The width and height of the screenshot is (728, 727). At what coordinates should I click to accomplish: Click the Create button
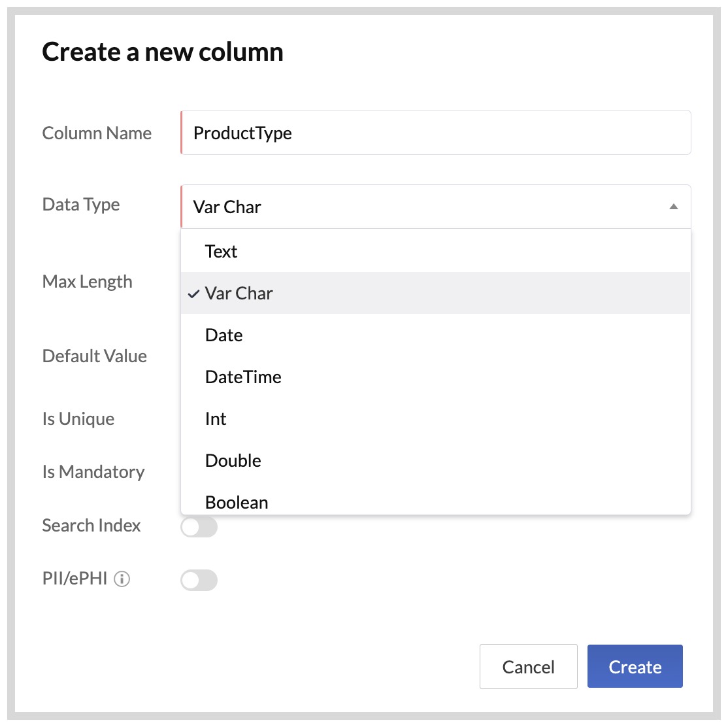click(635, 666)
